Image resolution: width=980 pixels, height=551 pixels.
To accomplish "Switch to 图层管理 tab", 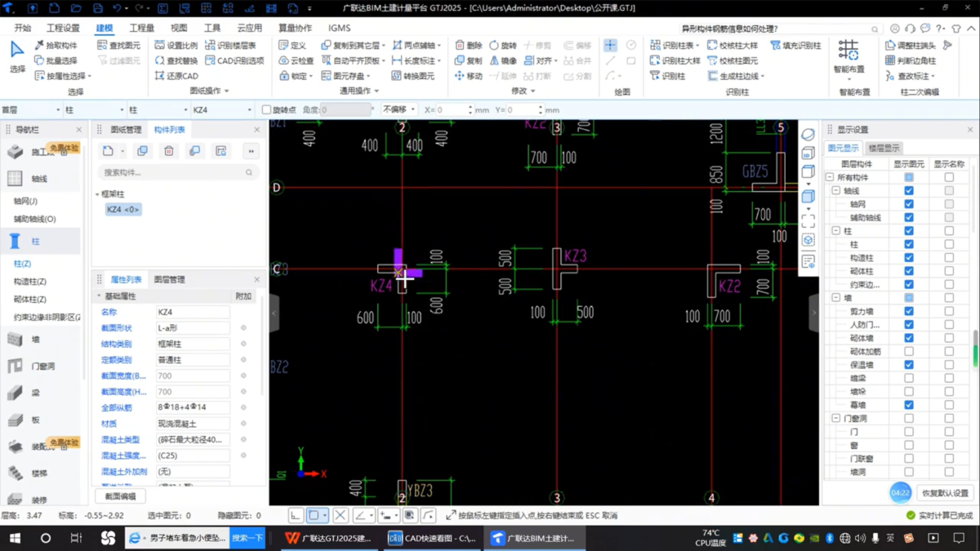I will [169, 279].
